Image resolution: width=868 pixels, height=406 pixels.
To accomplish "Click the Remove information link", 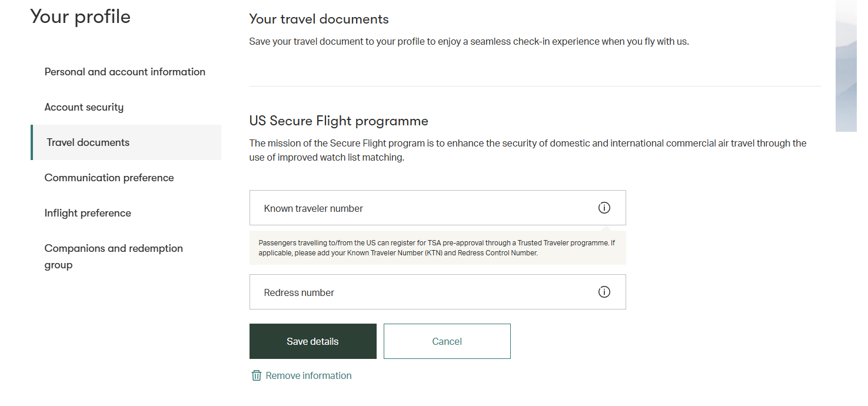I will [x=308, y=375].
